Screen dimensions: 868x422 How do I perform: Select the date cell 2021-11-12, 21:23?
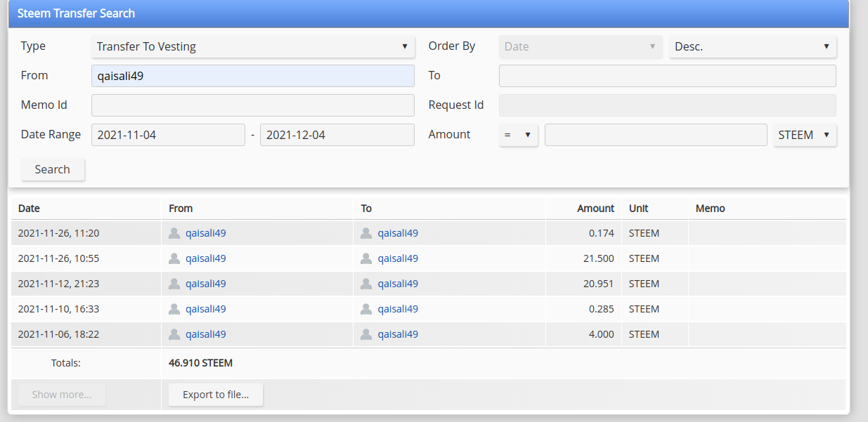pyautogui.click(x=58, y=284)
